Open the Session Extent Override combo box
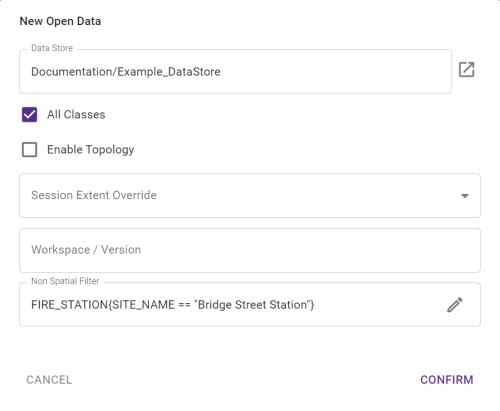 tap(250, 196)
